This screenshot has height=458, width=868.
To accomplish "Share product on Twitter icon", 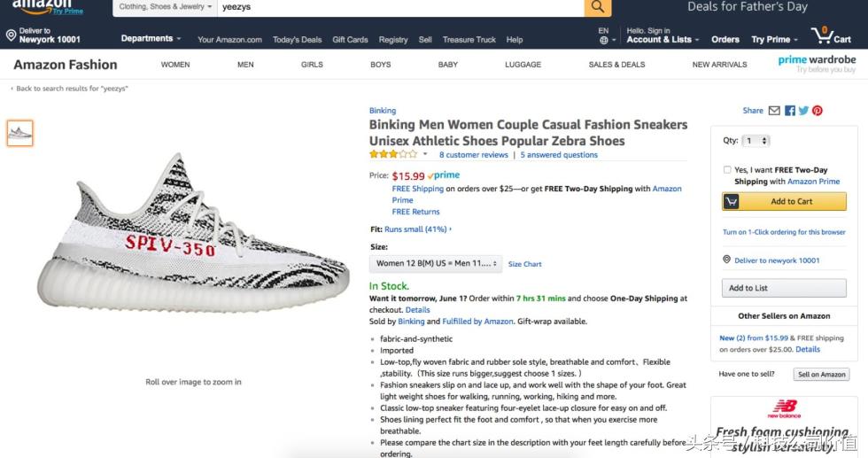I will (x=803, y=111).
